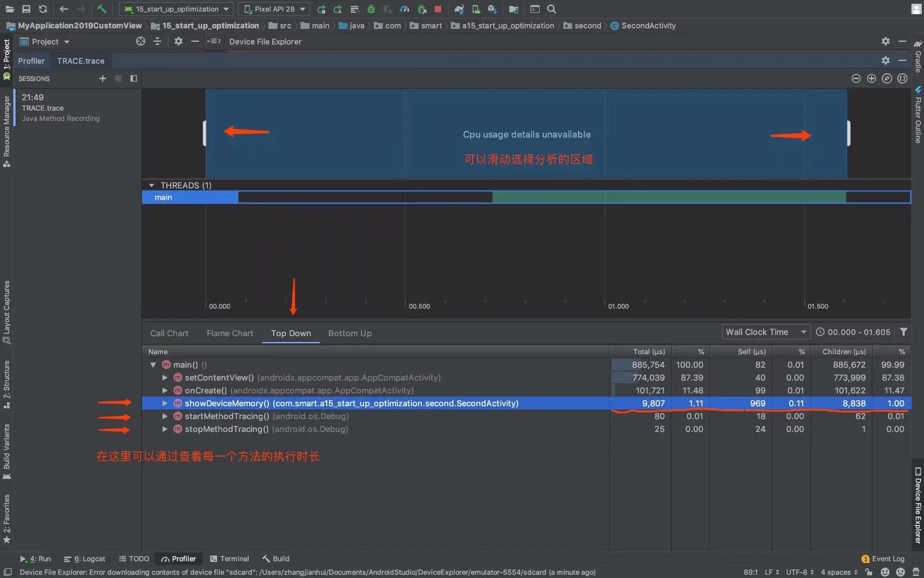Locate current file with crosshair icon

pos(141,41)
